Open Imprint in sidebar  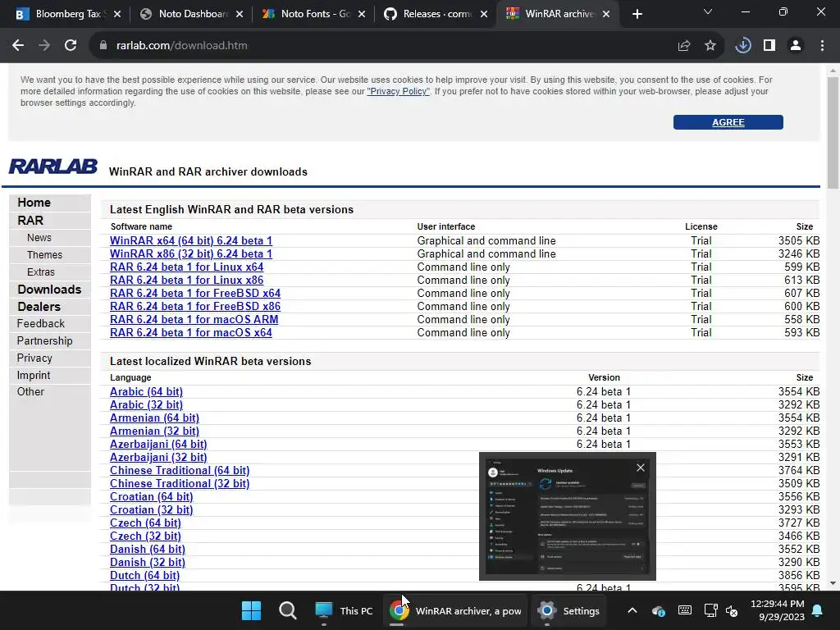point(33,375)
